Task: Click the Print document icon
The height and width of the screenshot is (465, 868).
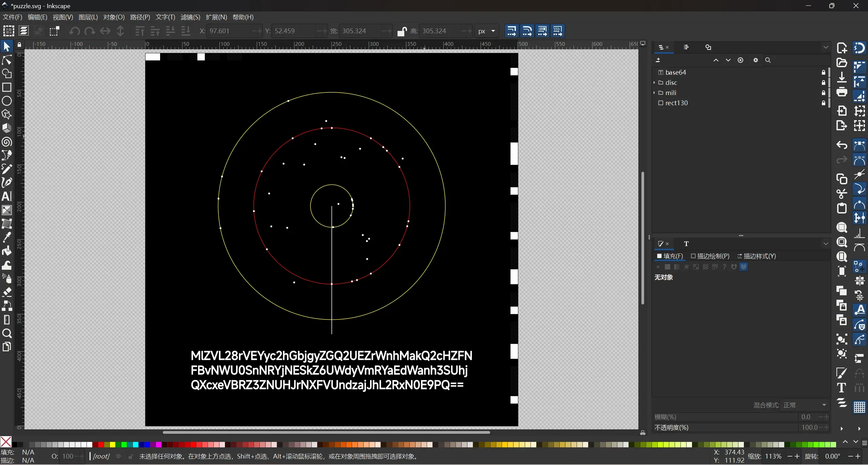Action: click(842, 92)
